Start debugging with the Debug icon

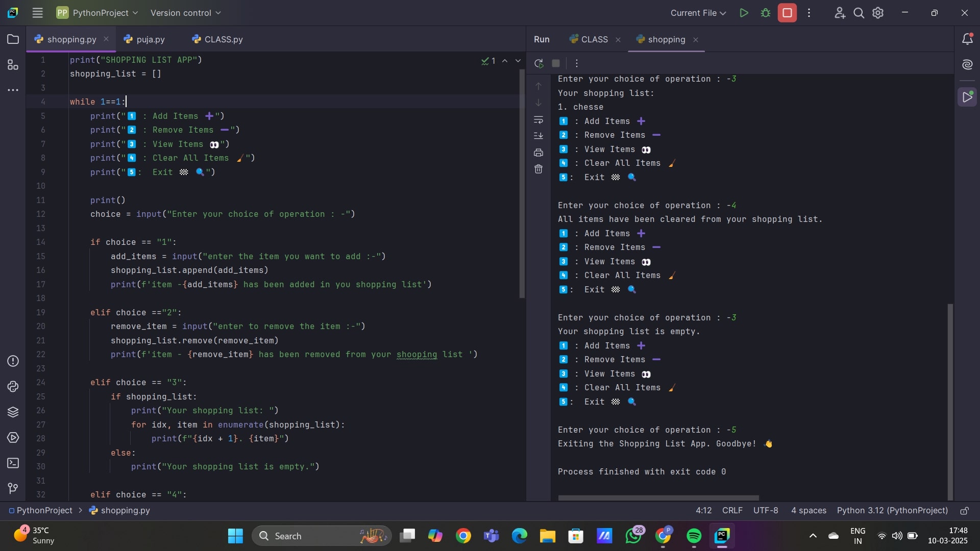coord(766,13)
